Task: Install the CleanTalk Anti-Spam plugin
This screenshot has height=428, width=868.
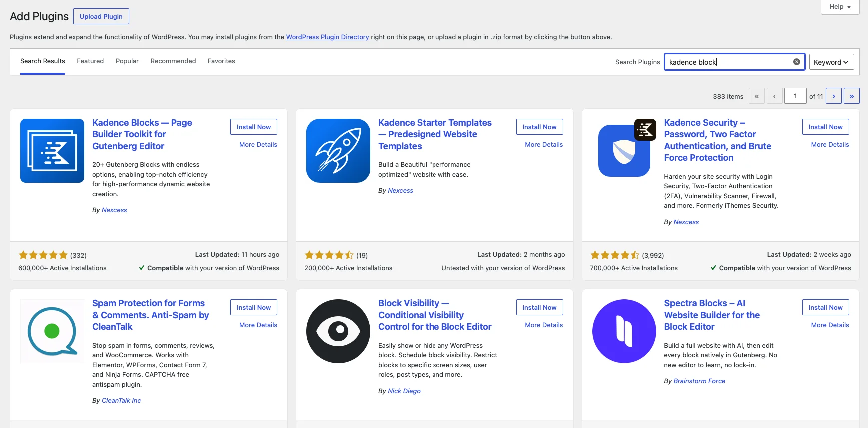Action: coord(254,307)
